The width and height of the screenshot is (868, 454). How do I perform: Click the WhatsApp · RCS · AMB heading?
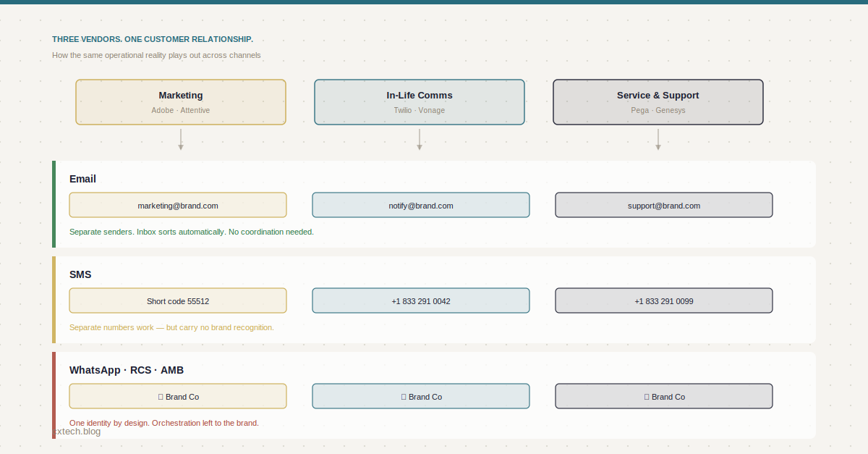click(x=127, y=370)
